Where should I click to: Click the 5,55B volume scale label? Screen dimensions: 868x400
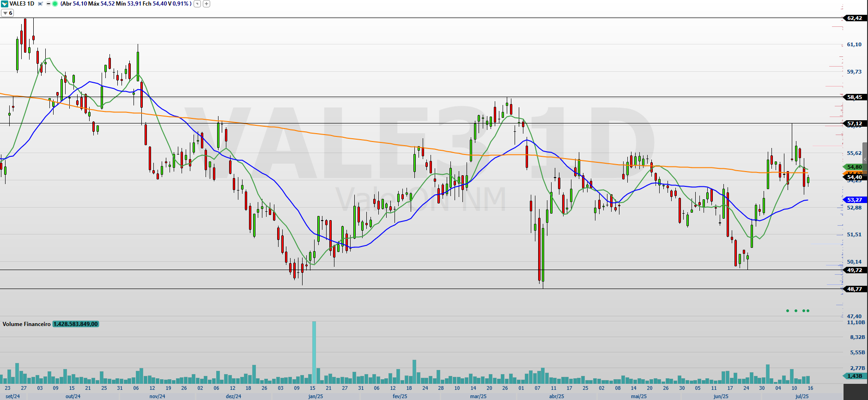[x=857, y=352]
